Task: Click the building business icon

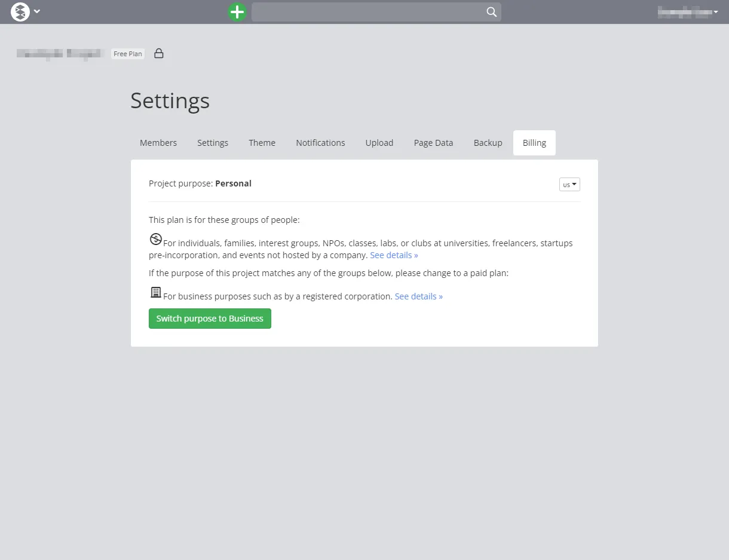Action: [155, 293]
